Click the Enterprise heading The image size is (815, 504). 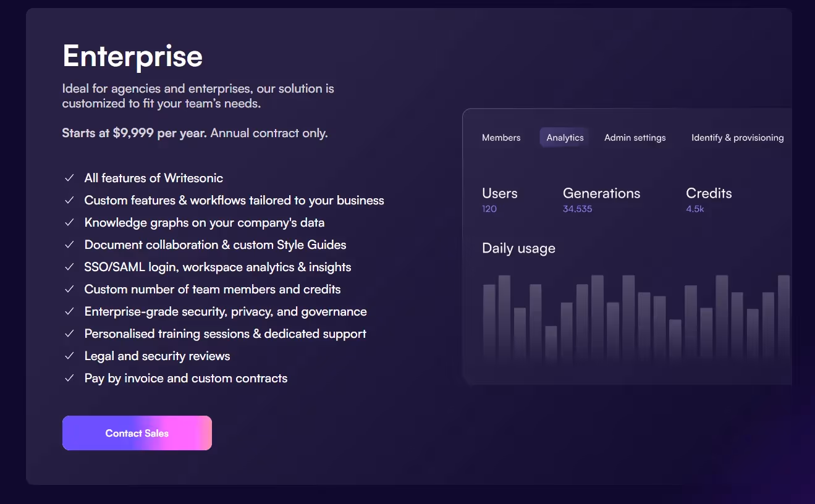[133, 56]
